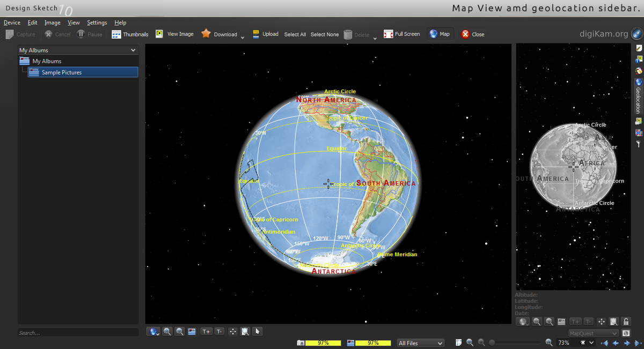
Task: Expand the My Albums dropdown
Action: click(x=133, y=50)
